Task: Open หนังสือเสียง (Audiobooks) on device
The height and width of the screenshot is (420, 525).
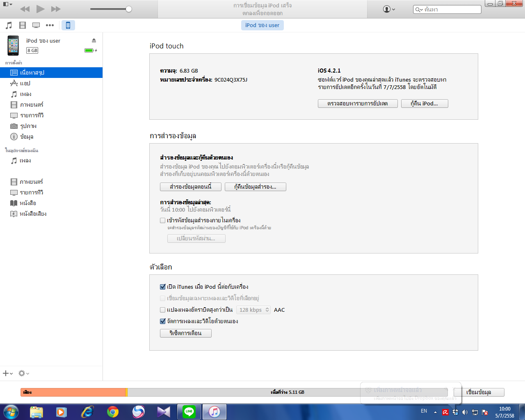Action: pyautogui.click(x=51, y=214)
